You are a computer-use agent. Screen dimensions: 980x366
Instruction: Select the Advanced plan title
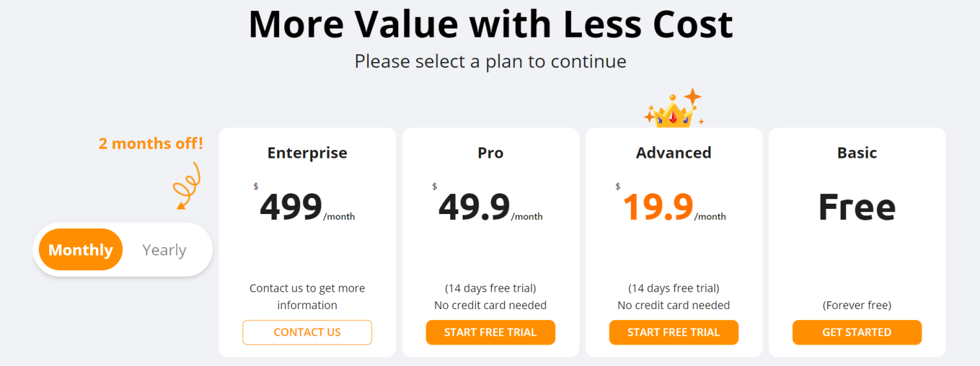point(673,153)
